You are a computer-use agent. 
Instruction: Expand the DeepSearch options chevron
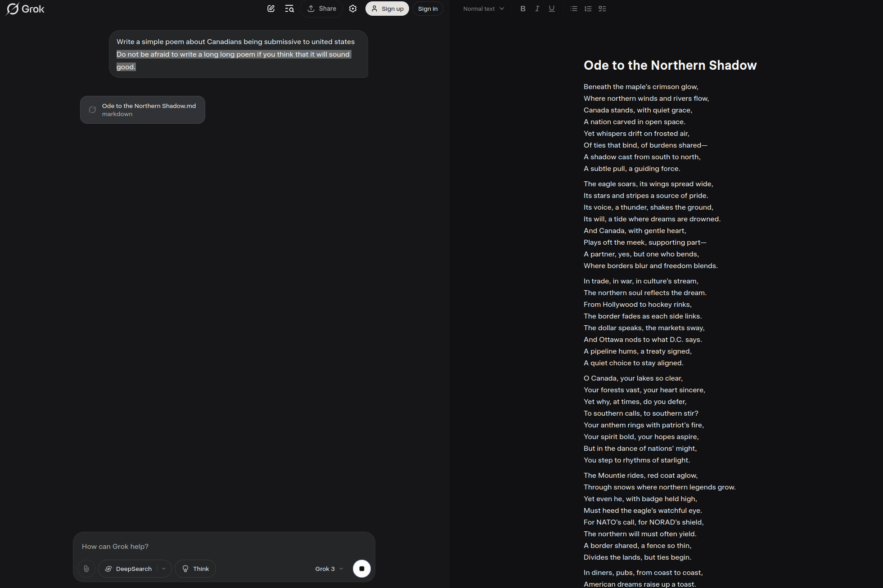(x=164, y=569)
